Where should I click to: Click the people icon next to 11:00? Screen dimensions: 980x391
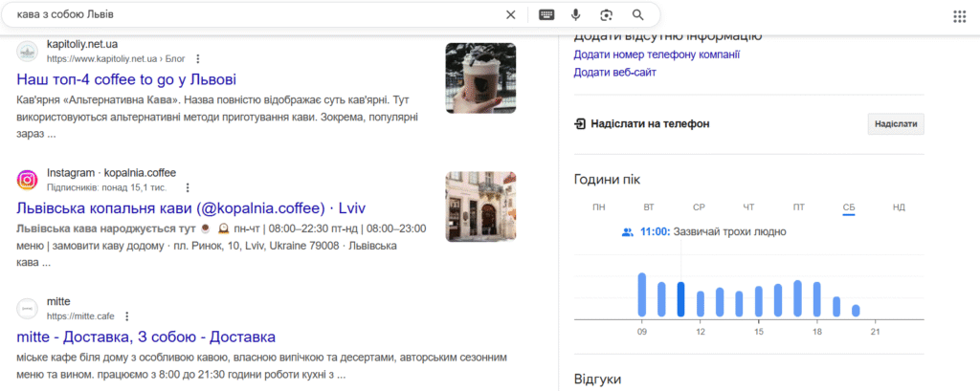628,232
